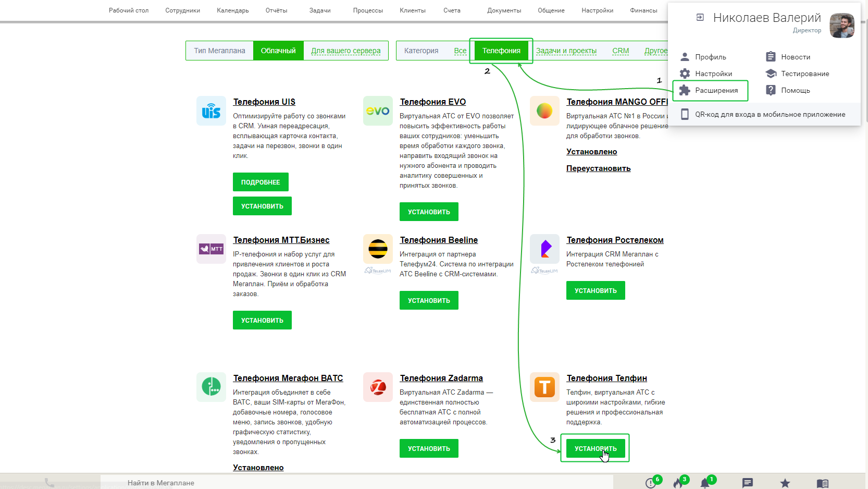The width and height of the screenshot is (868, 489).
Task: Click the graduation cap icon next to Тестирование
Action: [771, 74]
